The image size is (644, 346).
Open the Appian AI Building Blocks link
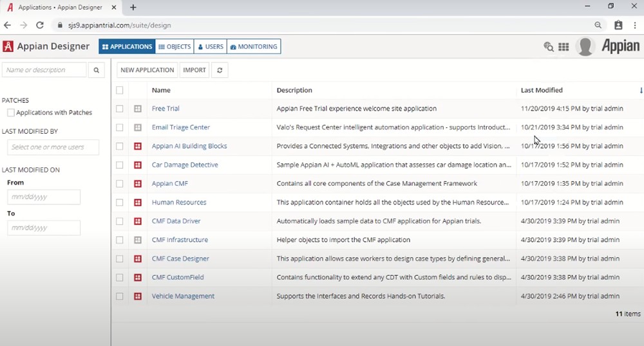click(x=189, y=146)
